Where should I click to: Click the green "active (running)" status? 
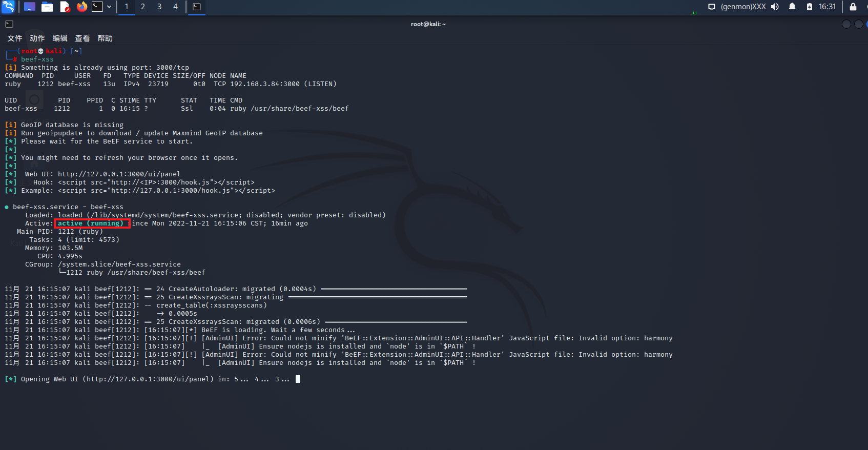click(91, 223)
